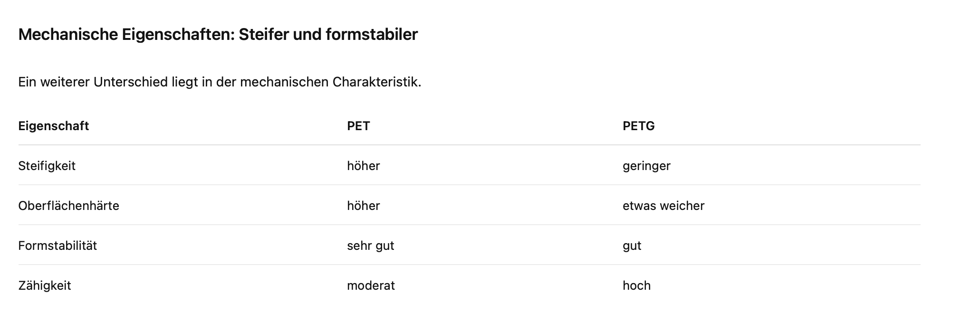Click the moderat cell
Image resolution: width=980 pixels, height=323 pixels.
click(371, 285)
